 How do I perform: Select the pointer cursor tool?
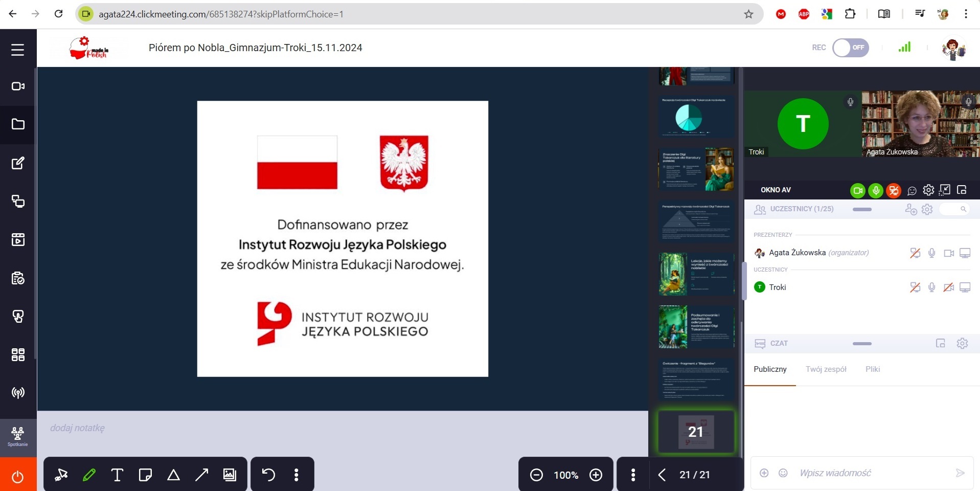[61, 475]
